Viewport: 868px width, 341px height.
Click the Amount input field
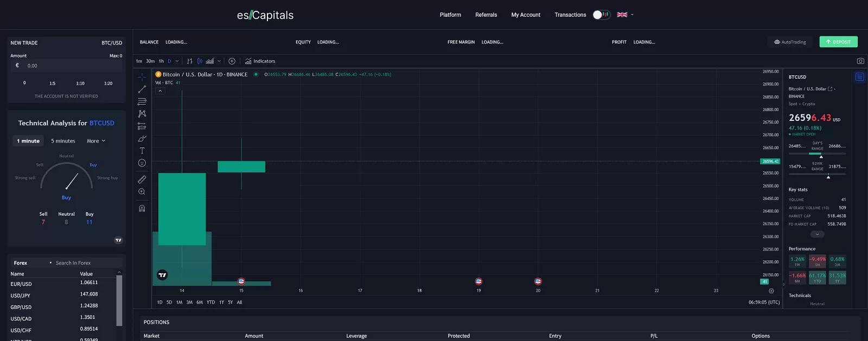[x=67, y=66]
